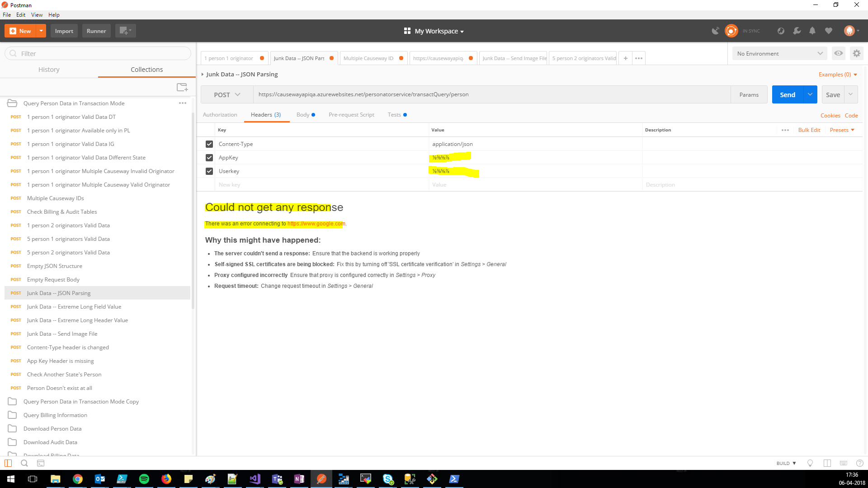Screen dimensions: 868x488
Task: Uncheck the Content-Type header row
Action: pos(209,144)
